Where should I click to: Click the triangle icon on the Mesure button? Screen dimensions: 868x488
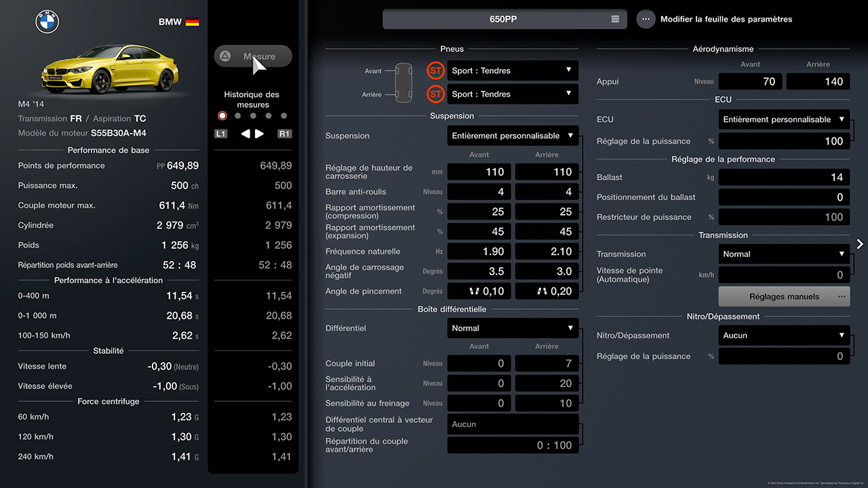point(225,56)
